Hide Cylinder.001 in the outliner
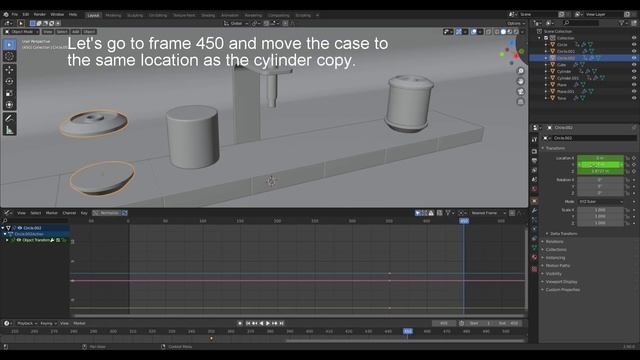This screenshot has height=360, width=640. (634, 78)
